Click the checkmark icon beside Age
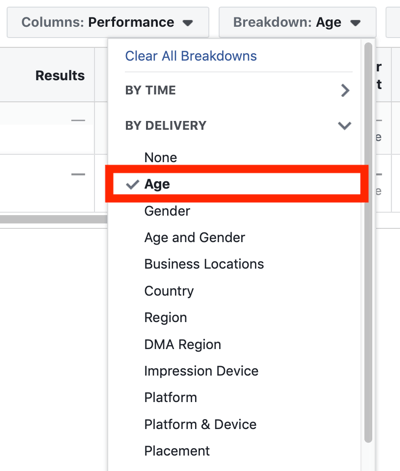400x471 pixels. [132, 184]
